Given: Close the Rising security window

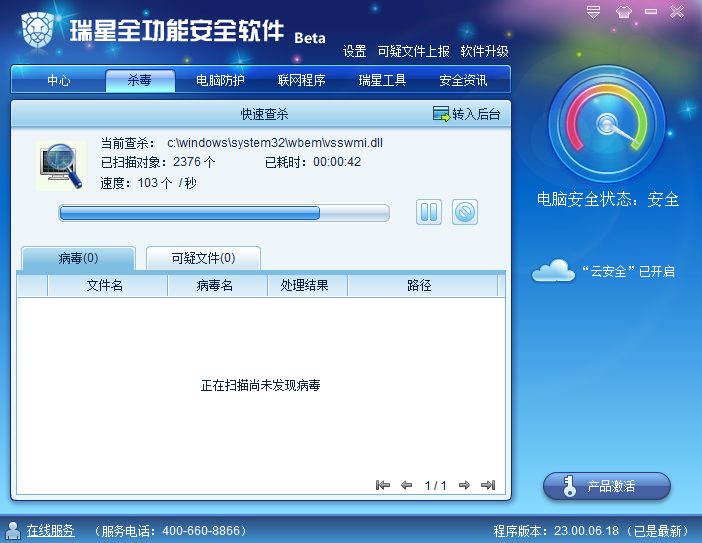Looking at the screenshot, I should pyautogui.click(x=677, y=12).
